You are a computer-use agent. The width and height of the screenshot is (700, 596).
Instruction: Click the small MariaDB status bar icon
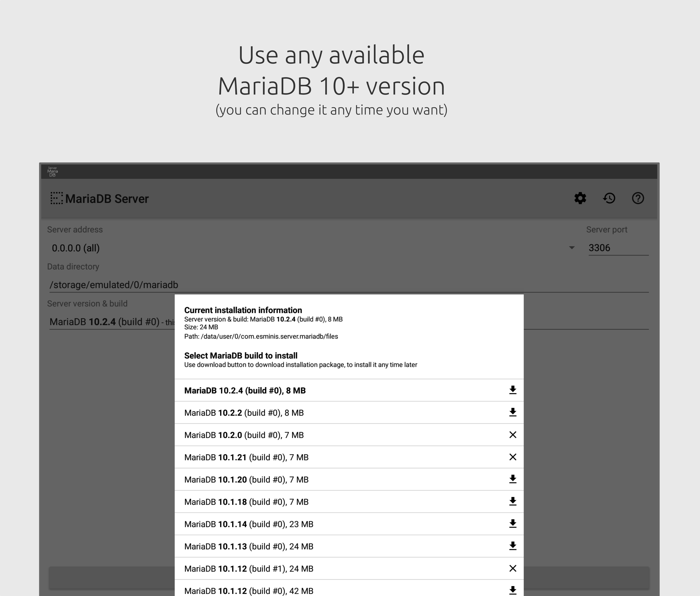pos(52,172)
